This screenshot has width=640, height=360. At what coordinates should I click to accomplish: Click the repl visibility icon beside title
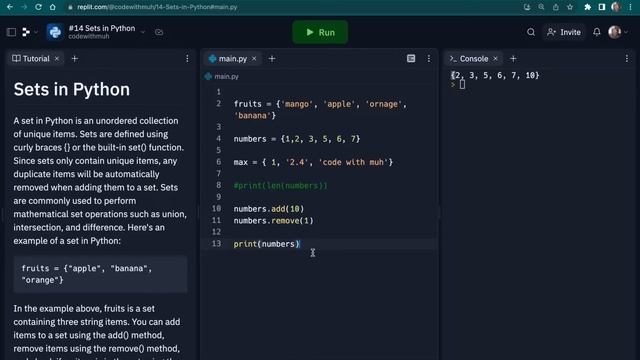[x=159, y=32]
